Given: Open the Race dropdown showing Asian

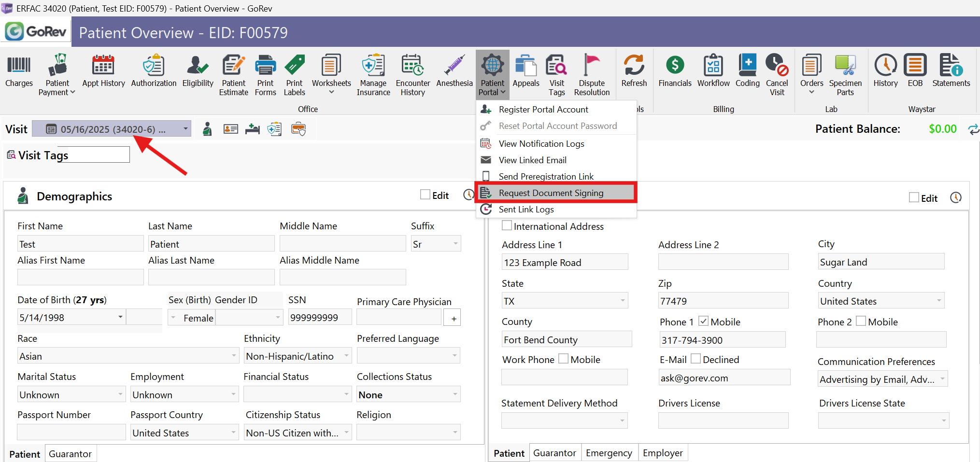Looking at the screenshot, I should pos(234,356).
